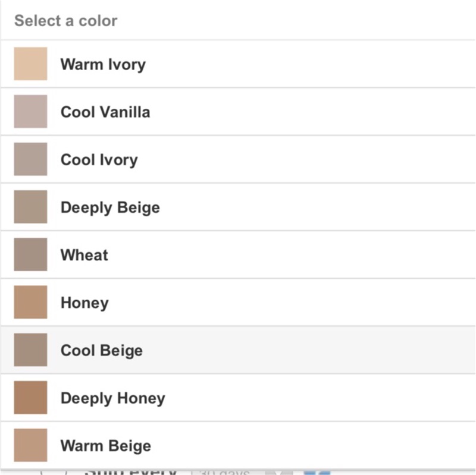The width and height of the screenshot is (476, 475).
Task: Click the 'Select a color' header
Action: click(65, 21)
